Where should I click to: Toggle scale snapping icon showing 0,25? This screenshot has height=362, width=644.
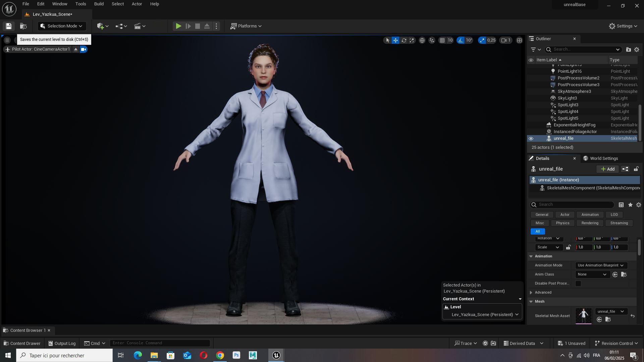pyautogui.click(x=482, y=40)
